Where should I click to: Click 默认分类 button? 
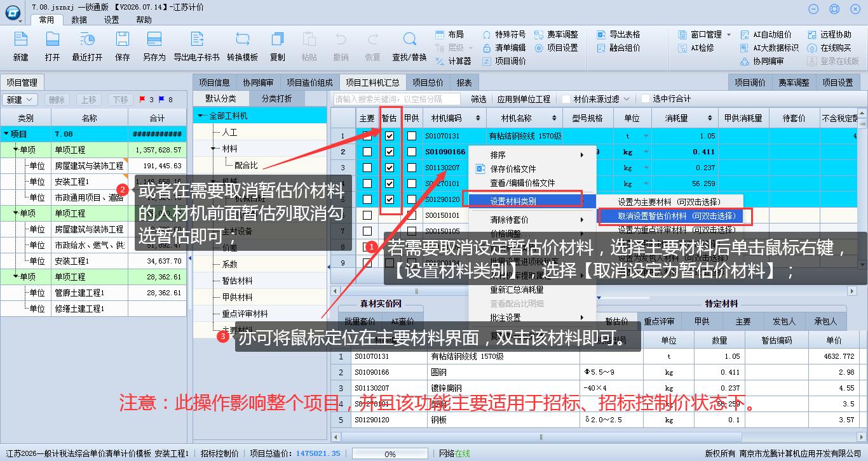(x=220, y=98)
